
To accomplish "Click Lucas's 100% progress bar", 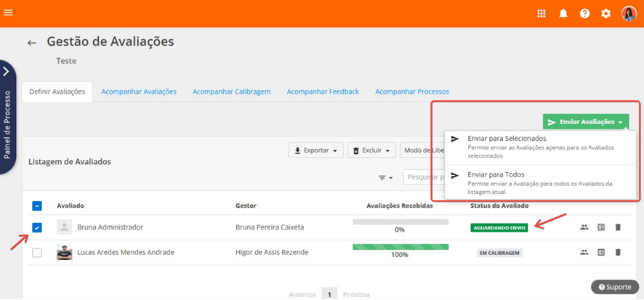I will pyautogui.click(x=400, y=247).
